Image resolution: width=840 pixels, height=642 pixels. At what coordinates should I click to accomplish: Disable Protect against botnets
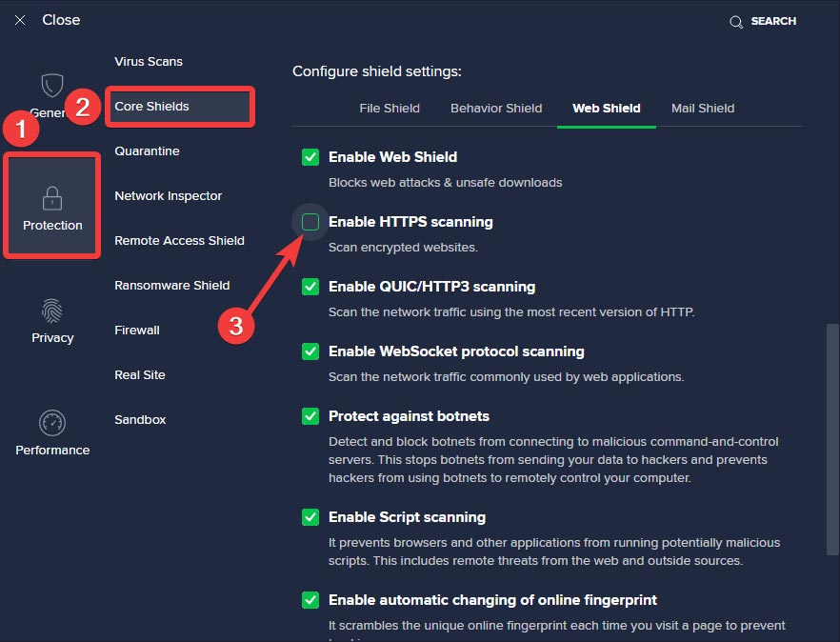[310, 416]
